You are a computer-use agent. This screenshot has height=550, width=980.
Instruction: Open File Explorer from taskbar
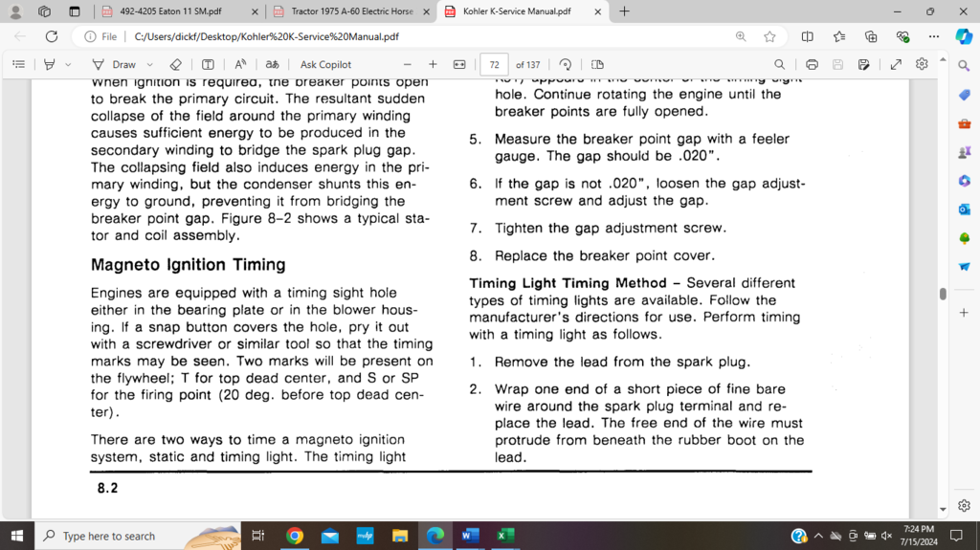click(x=400, y=536)
